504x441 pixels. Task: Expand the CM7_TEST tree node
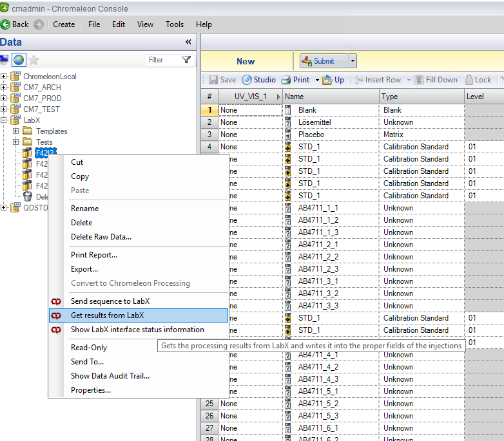[3, 109]
